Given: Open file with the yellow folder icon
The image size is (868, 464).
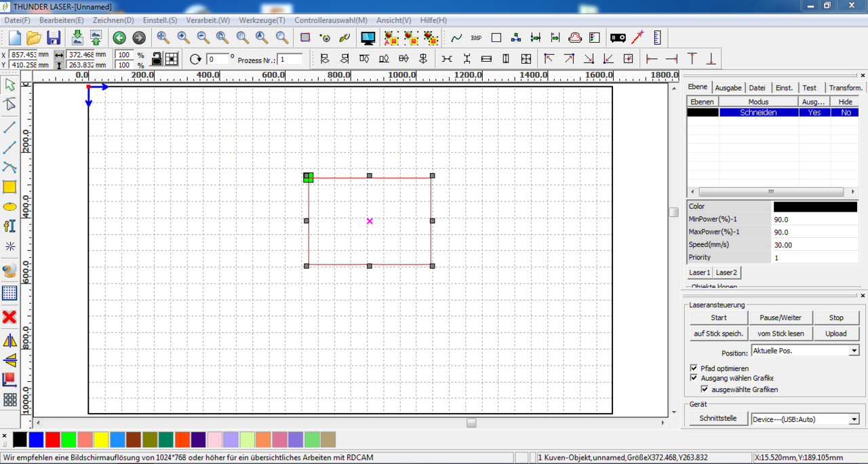Looking at the screenshot, I should (x=34, y=38).
